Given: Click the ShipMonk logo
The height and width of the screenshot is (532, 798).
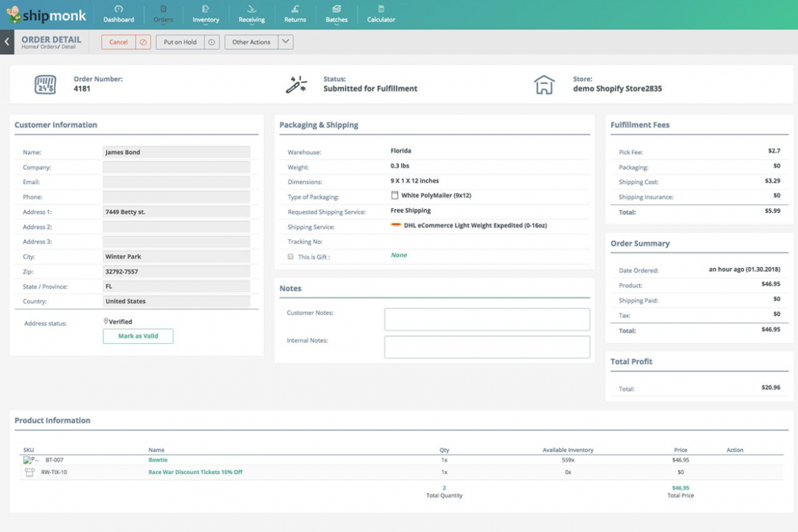Looking at the screenshot, I should tap(46, 14).
